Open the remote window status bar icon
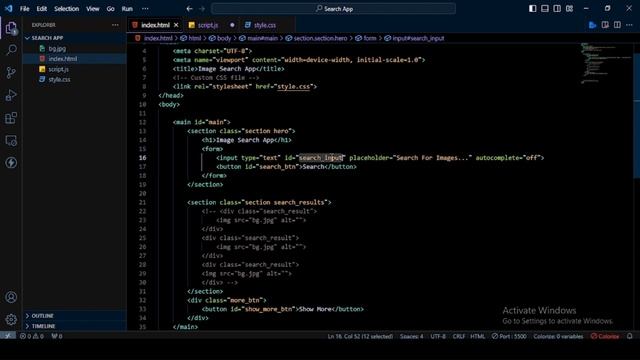 click(x=8, y=336)
